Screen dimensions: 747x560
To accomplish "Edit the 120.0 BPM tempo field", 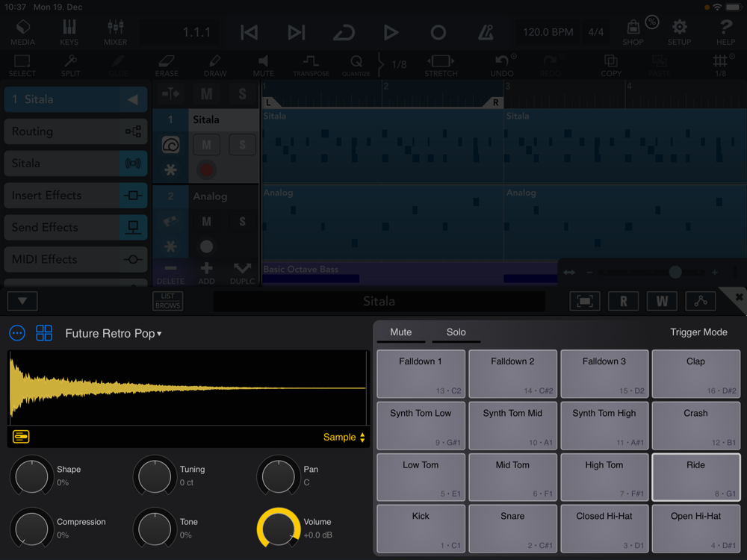I will tap(548, 32).
